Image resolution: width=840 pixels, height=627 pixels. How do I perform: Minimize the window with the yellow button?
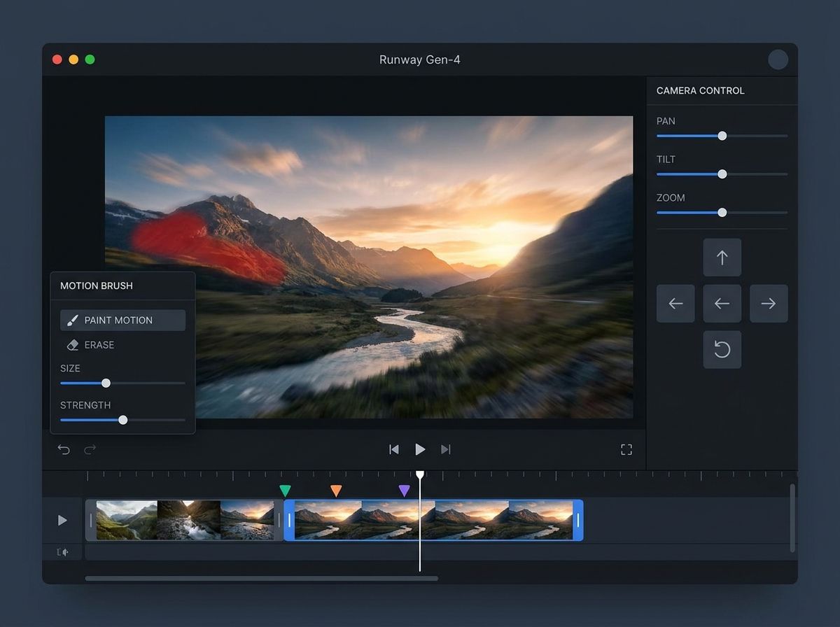tap(73, 59)
